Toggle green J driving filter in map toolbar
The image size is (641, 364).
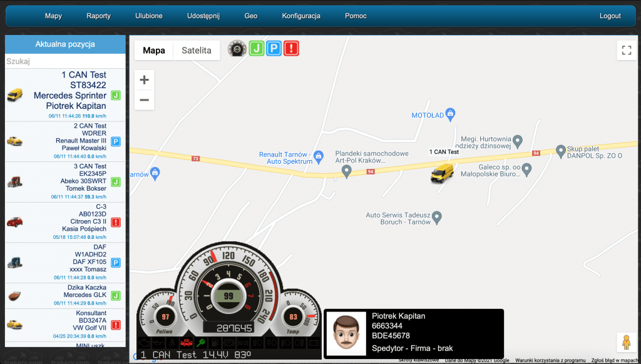257,49
